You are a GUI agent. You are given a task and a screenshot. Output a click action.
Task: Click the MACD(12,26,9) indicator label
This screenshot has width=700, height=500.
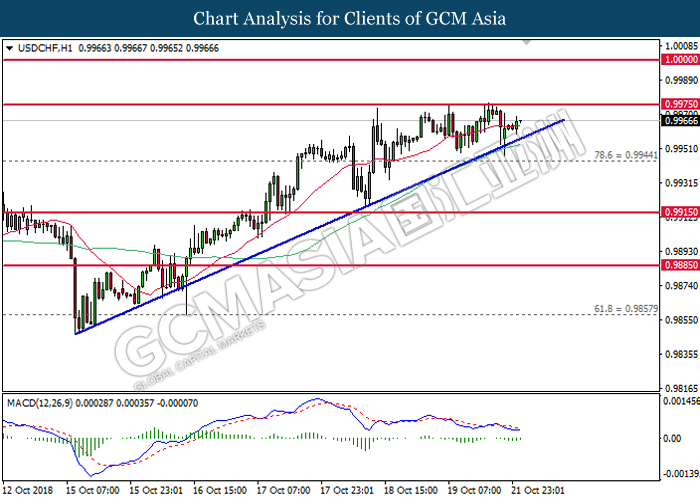click(x=40, y=403)
